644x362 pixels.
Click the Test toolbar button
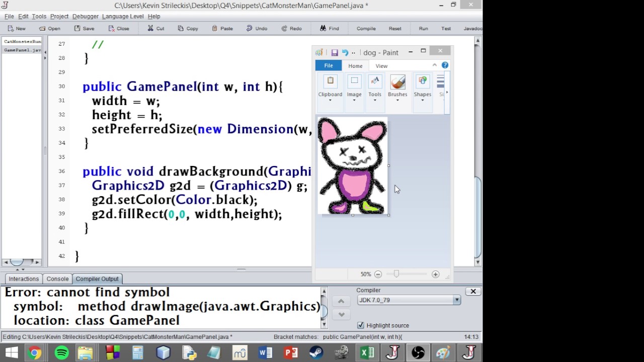[x=446, y=29]
